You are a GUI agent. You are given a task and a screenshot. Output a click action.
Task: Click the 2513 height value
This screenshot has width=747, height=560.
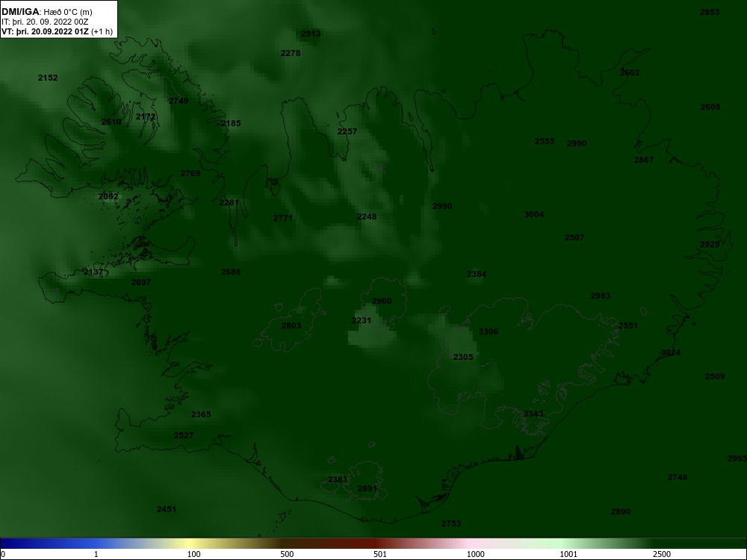[x=311, y=34]
